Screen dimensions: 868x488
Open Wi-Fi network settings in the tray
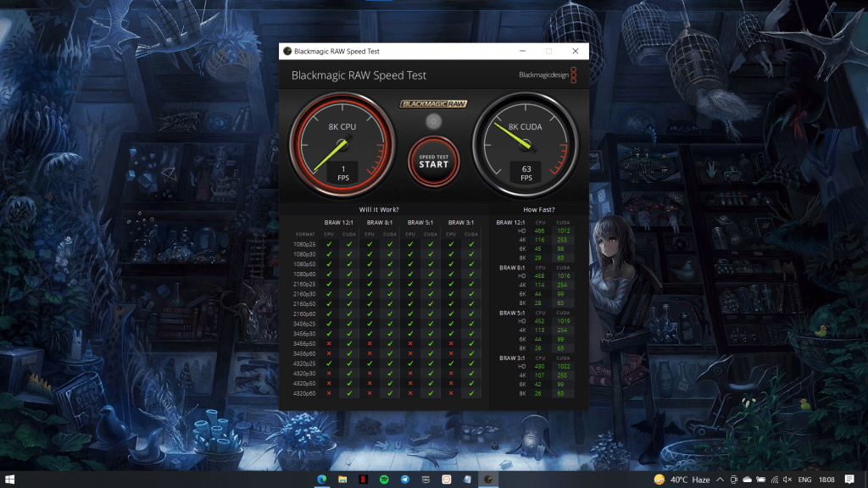774,480
